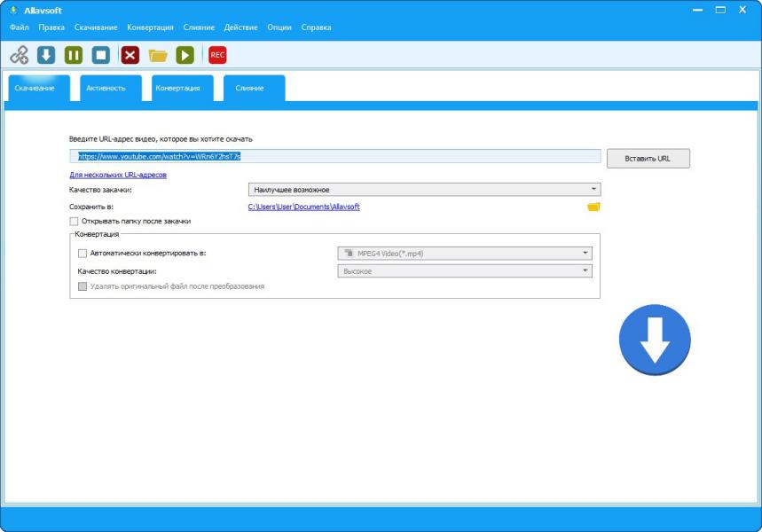Screen dimensions: 762x532
Task: Open the Справка menu
Action: (x=316, y=27)
